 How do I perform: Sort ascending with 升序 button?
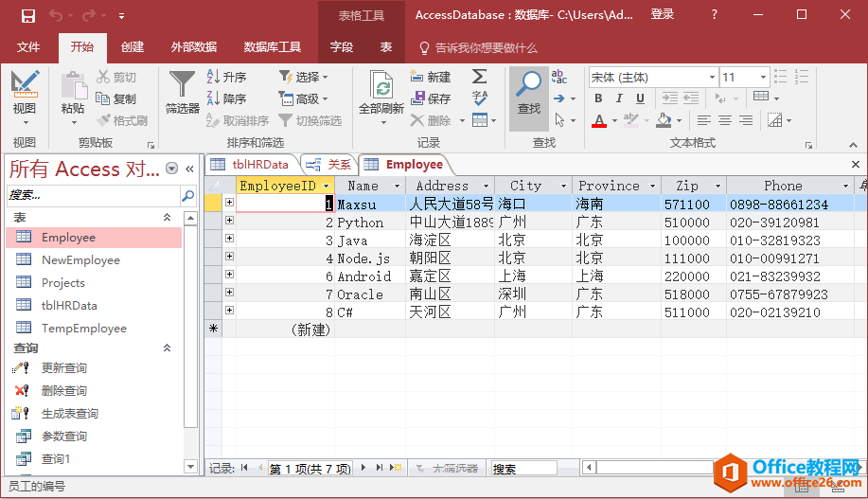point(226,77)
